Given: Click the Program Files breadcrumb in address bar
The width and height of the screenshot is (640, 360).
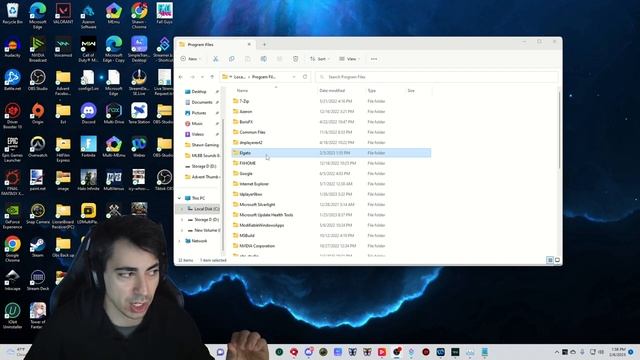Looking at the screenshot, I should pos(264,77).
